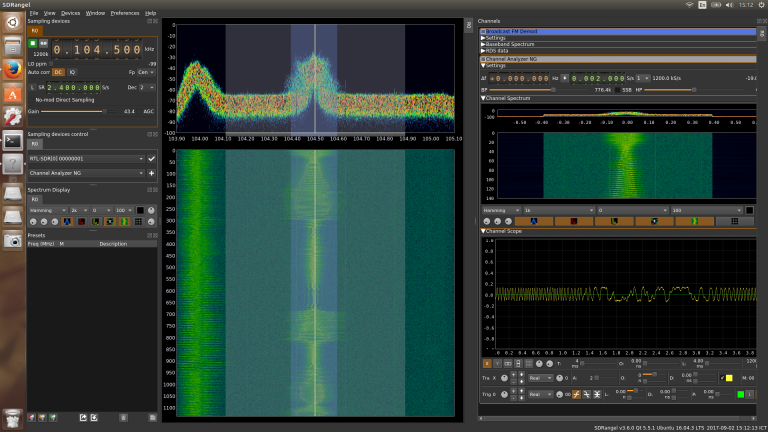Confirm device selection with the checkmark button
Screen dimensions: 768x432
[x=152, y=158]
